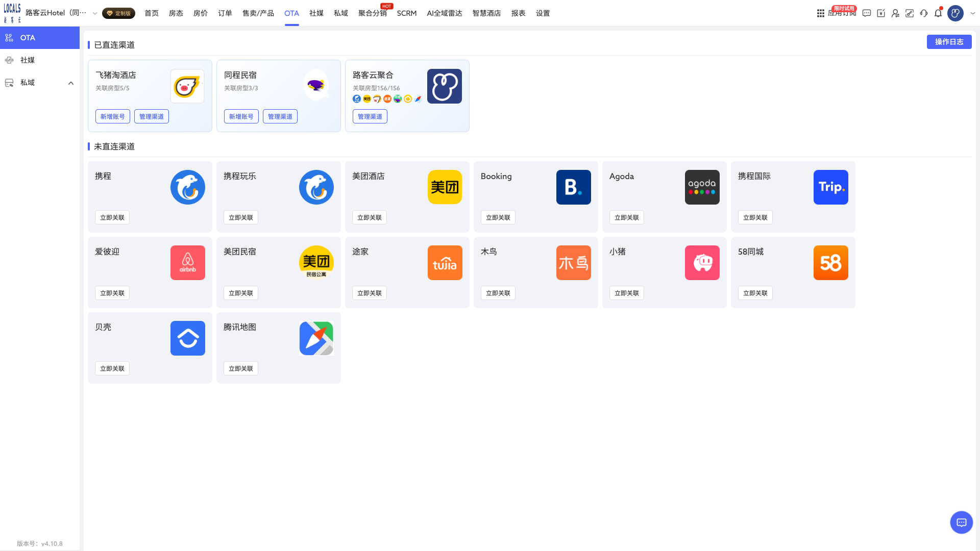The image size is (980, 551).
Task: Click the Booking.com logo icon
Action: tap(574, 187)
